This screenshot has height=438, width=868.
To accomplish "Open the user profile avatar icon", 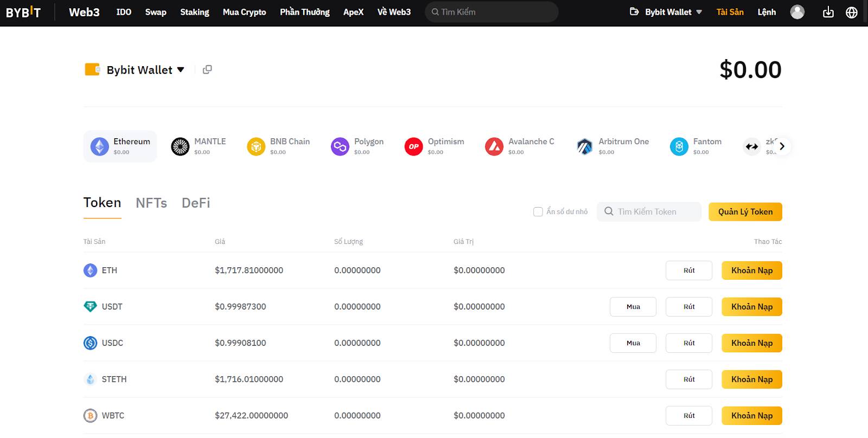I will click(797, 12).
